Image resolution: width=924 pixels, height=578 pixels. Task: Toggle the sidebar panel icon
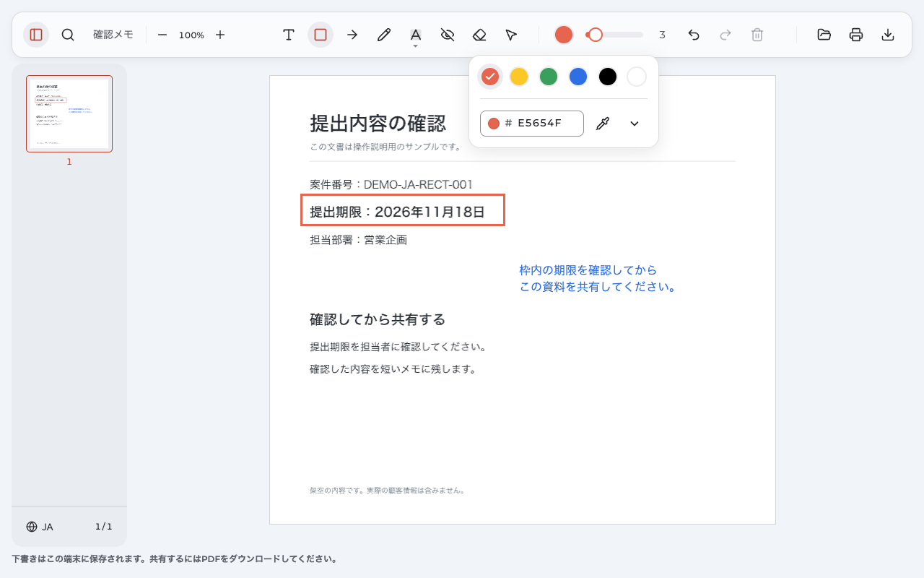pyautogui.click(x=36, y=35)
